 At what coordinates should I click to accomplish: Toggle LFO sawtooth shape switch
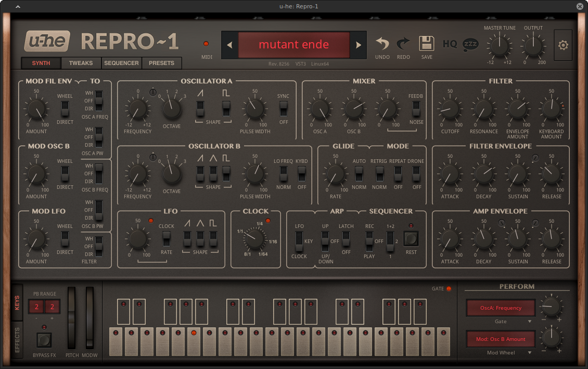coord(187,239)
